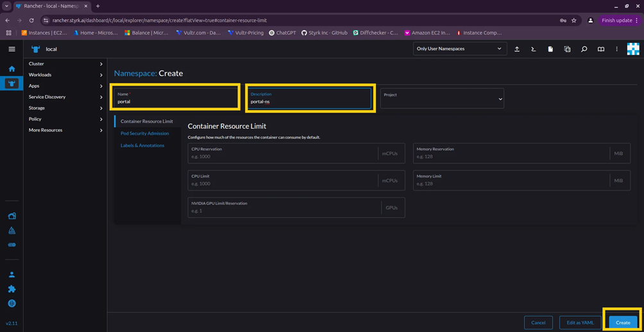Expand the Policy menu
This screenshot has width=644, height=332.
point(65,119)
